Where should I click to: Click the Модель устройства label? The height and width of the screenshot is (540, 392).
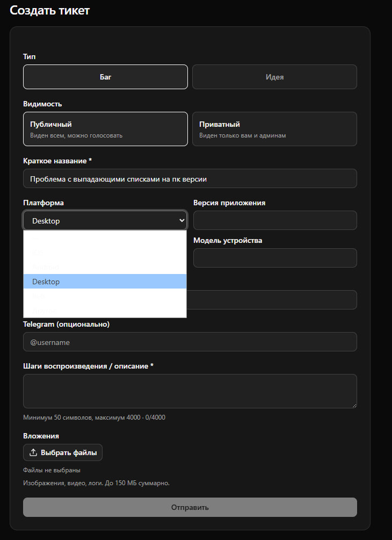228,240
